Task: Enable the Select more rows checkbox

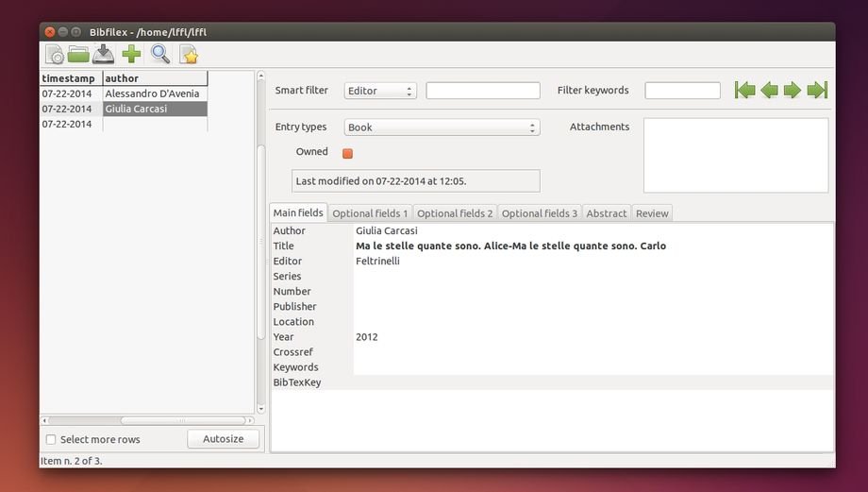Action: (51, 440)
